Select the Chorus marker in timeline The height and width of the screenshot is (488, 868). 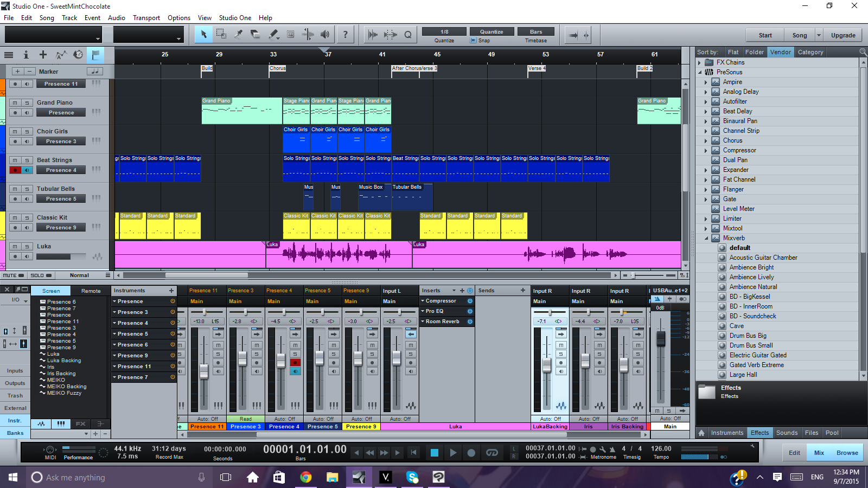(277, 68)
